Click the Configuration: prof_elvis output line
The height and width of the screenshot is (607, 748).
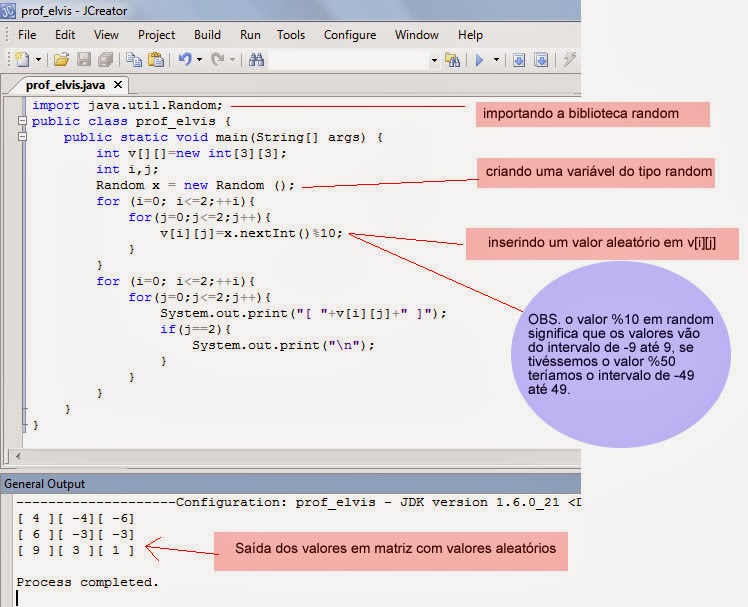(299, 502)
